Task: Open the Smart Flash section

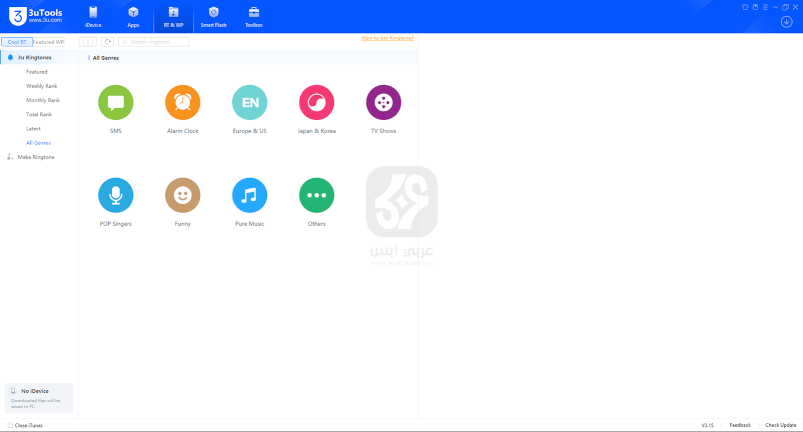Action: [x=214, y=17]
